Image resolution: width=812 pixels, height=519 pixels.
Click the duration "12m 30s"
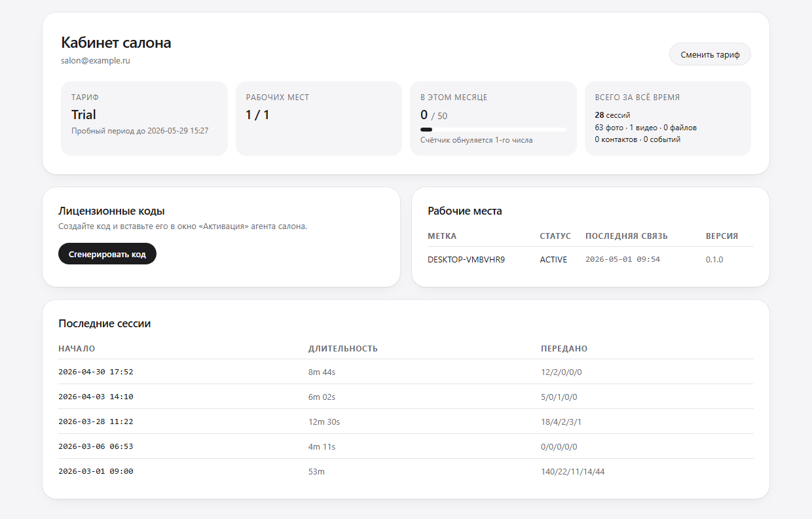click(324, 421)
